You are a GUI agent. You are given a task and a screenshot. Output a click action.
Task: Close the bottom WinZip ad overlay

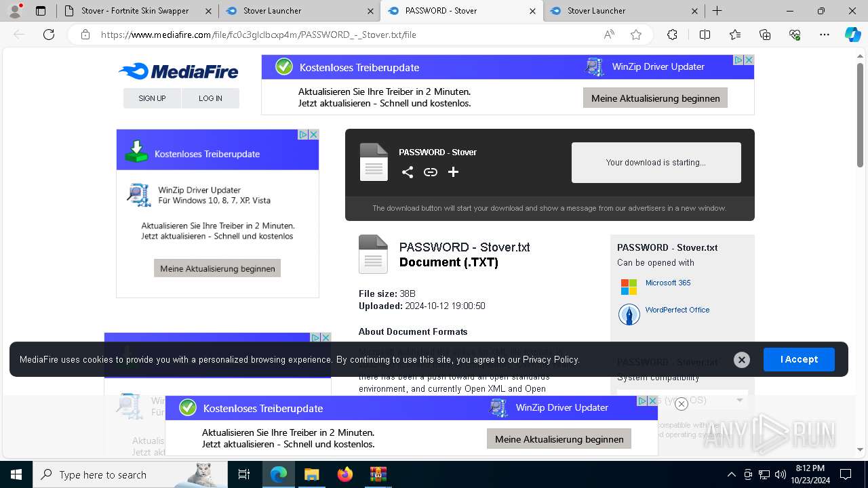tap(682, 404)
